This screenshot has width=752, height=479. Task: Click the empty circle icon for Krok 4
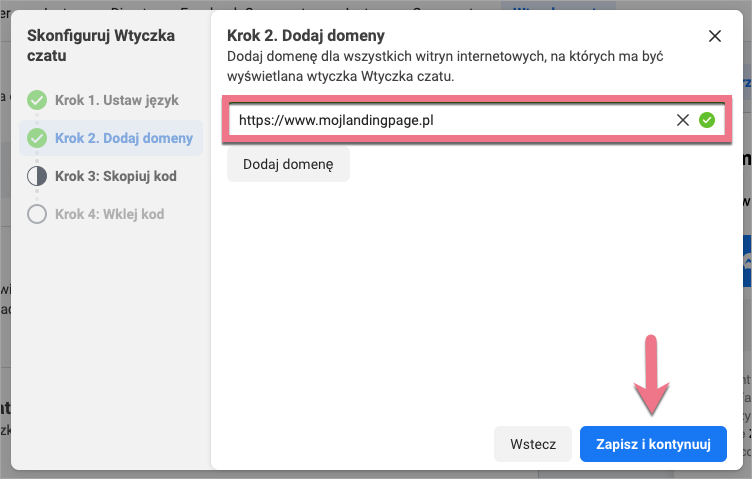click(37, 214)
